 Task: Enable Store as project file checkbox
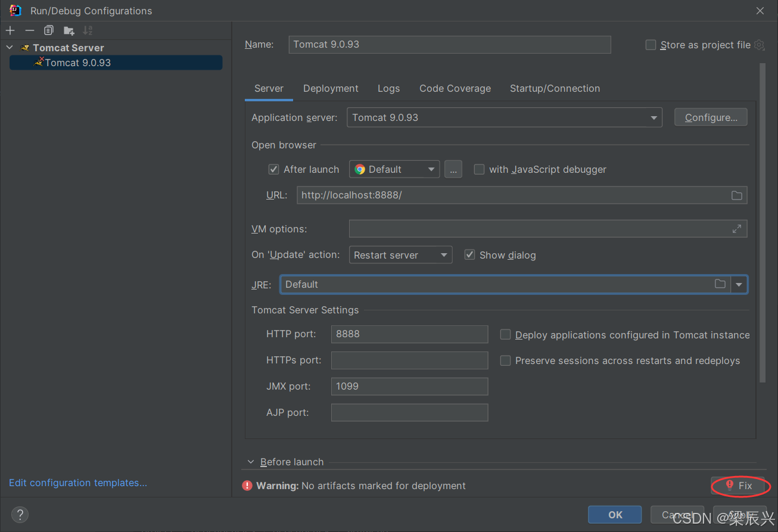651,45
